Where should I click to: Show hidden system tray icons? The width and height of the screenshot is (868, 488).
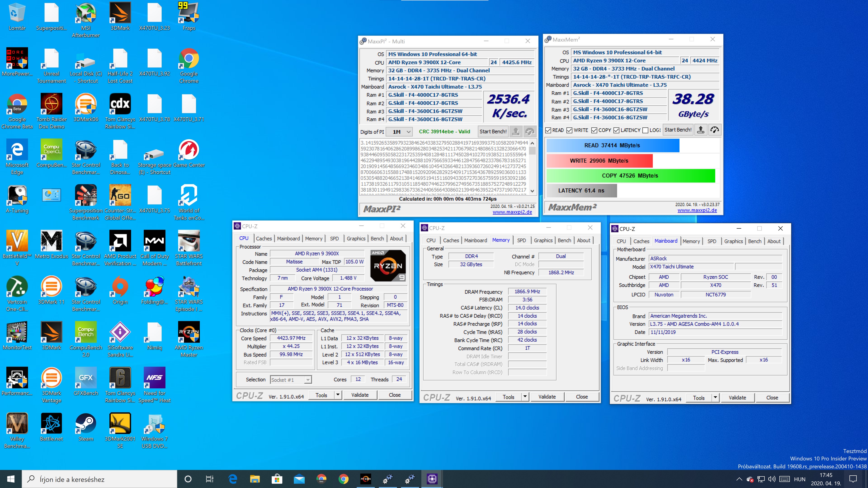(x=739, y=479)
